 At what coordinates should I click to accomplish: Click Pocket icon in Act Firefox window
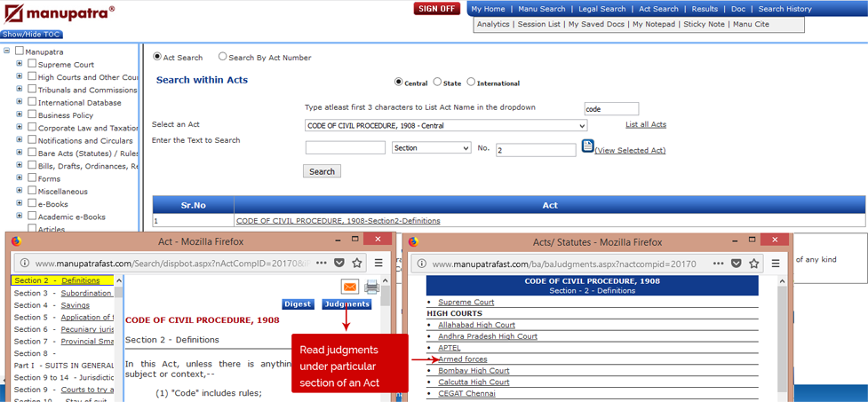340,263
